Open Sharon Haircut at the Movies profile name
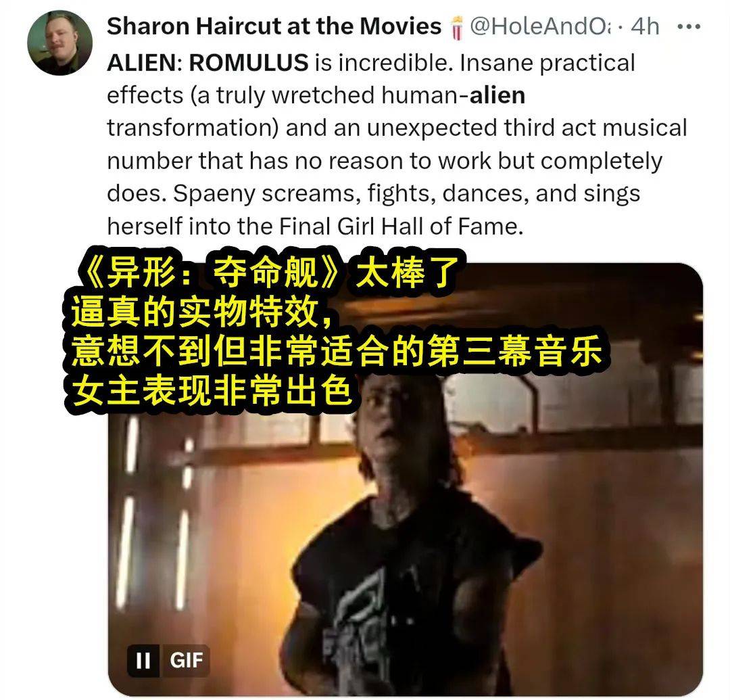The image size is (730, 700). [x=274, y=26]
